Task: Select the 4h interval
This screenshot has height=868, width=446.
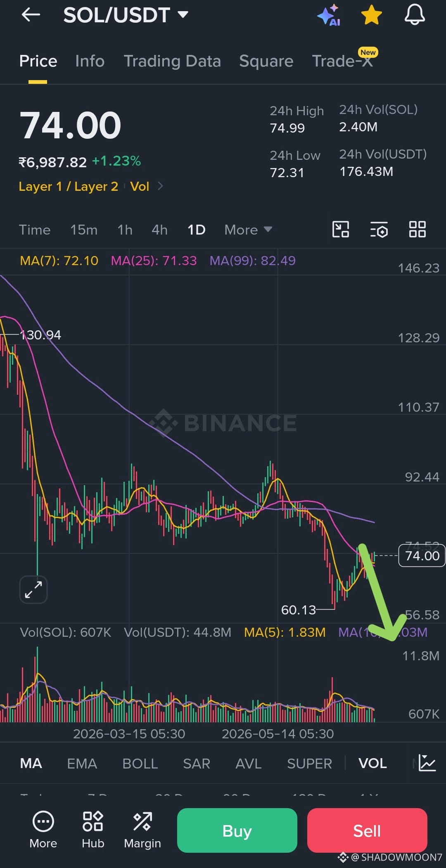Action: pos(159,230)
